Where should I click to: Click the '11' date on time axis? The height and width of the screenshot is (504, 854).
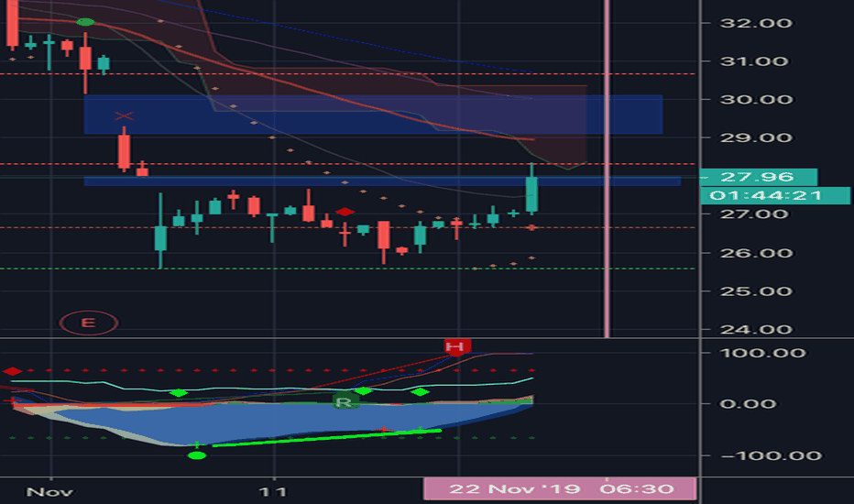(272, 492)
